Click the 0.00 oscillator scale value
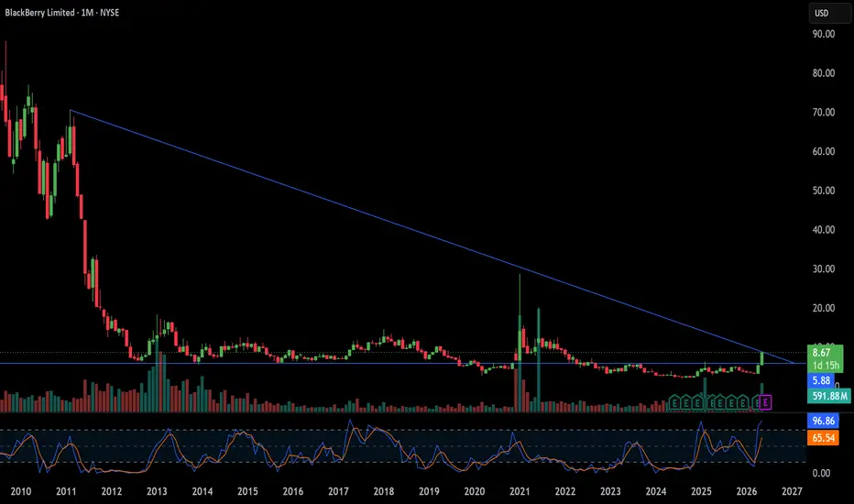The height and width of the screenshot is (504, 854). pyautogui.click(x=821, y=473)
